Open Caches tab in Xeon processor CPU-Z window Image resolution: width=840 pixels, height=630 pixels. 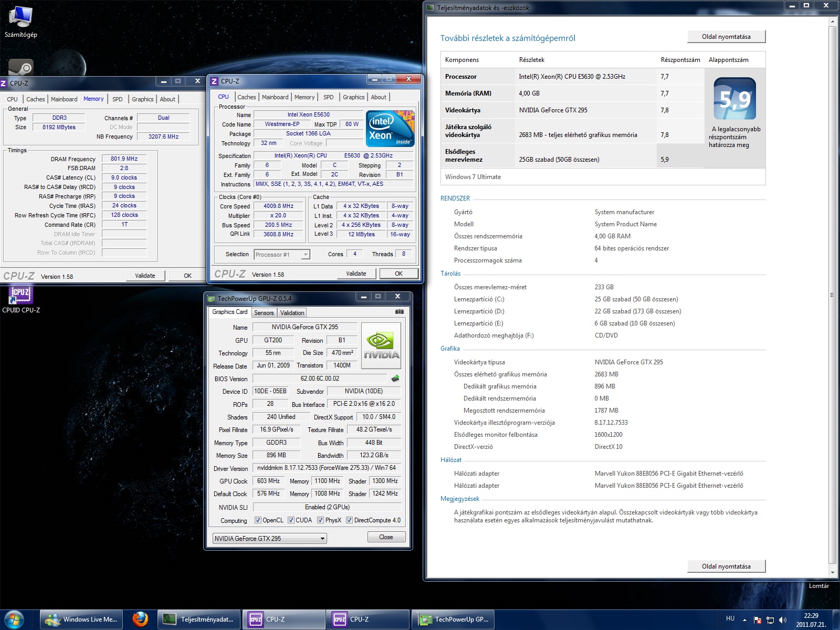click(246, 97)
